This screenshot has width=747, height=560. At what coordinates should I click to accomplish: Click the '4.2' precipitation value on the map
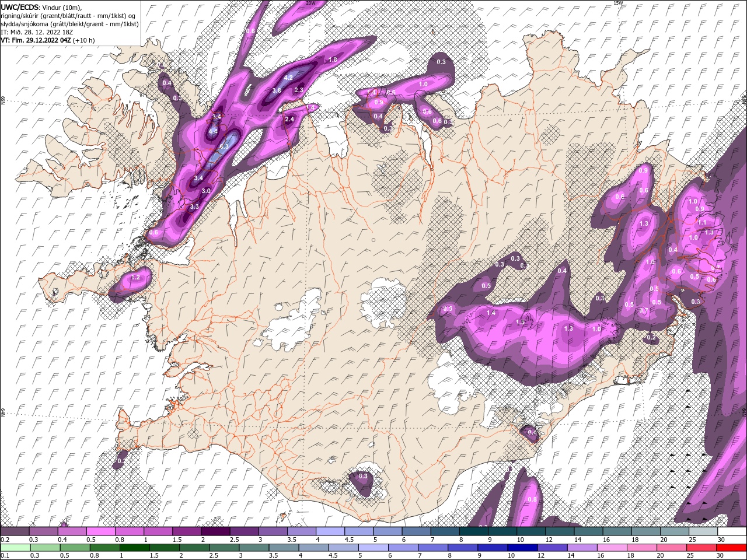(x=288, y=78)
